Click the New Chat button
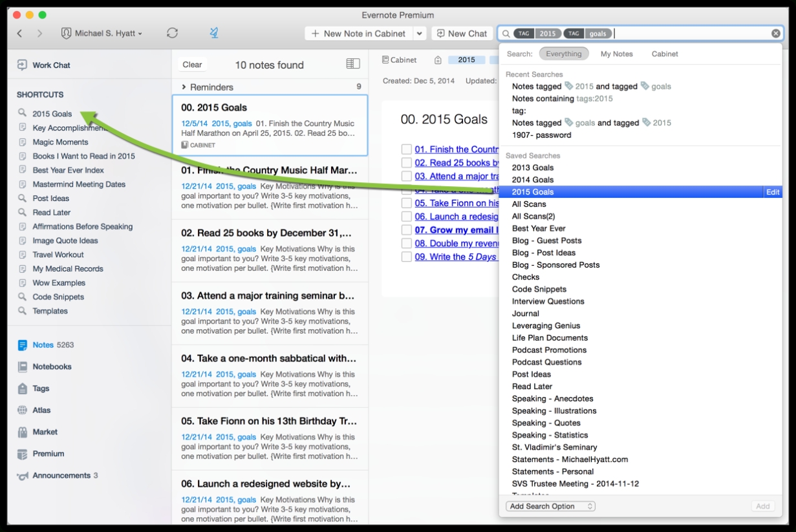 (x=462, y=34)
